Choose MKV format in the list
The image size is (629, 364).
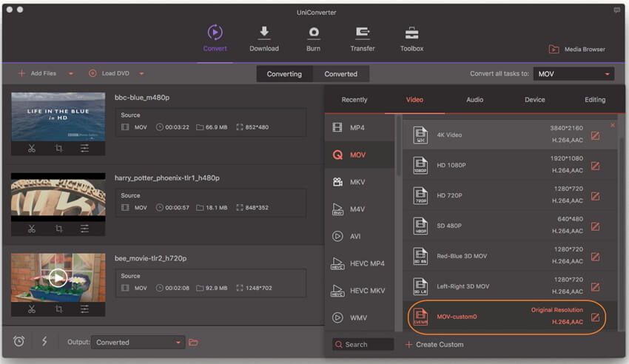(360, 182)
